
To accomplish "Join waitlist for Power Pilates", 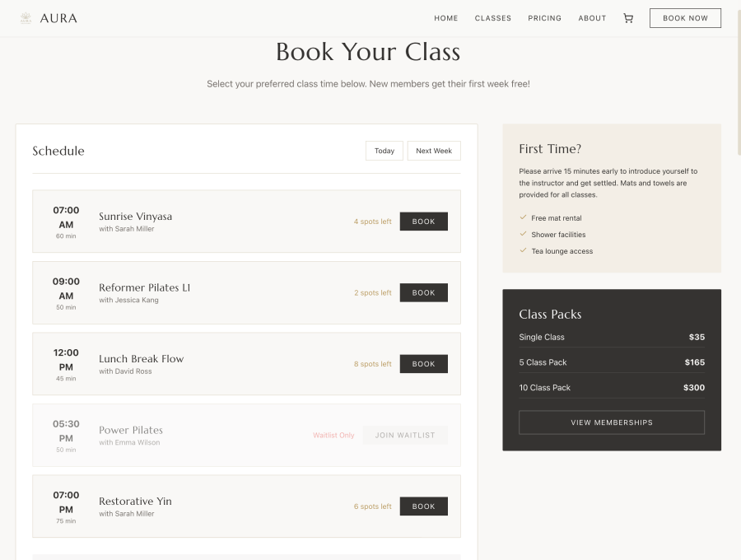I will 404,435.
